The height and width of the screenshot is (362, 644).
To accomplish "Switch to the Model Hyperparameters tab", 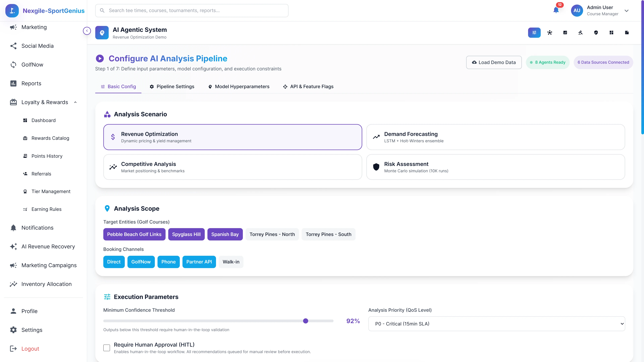I will [x=239, y=86].
